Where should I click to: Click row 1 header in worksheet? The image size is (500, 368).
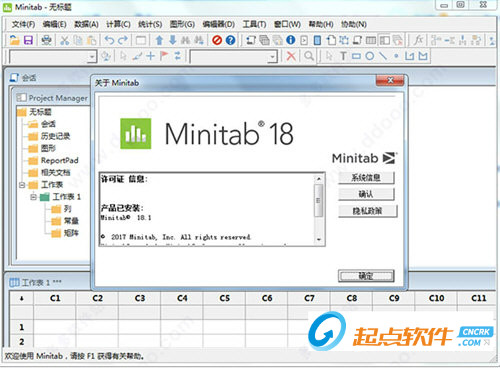coord(22,327)
